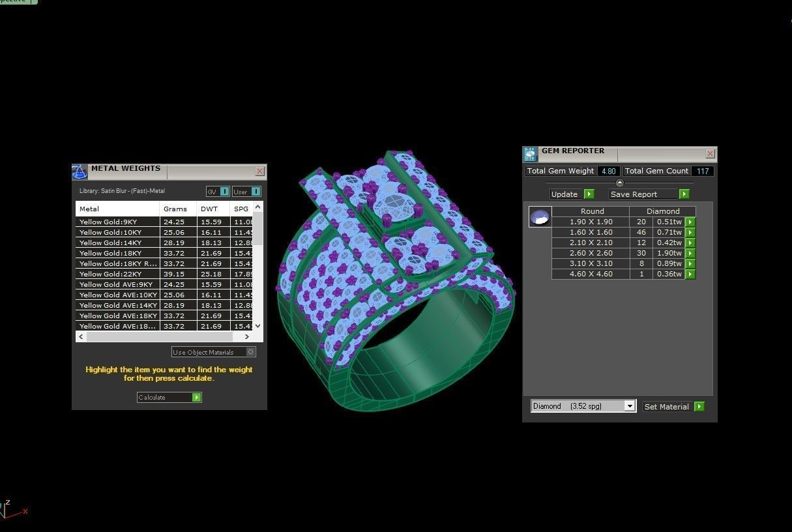The image size is (792, 532).
Task: Click the 1.90 X 1.90 gem size cell
Action: tap(591, 222)
